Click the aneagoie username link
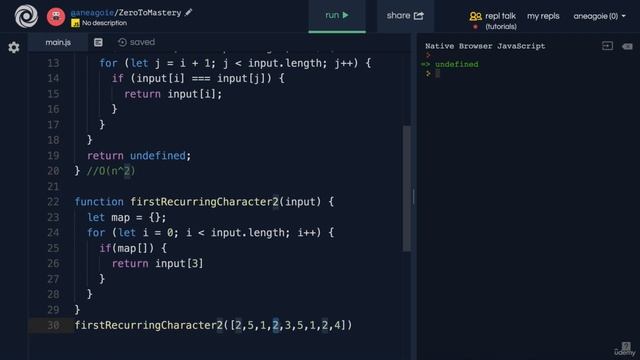This screenshot has width=640, height=360. 92,13
